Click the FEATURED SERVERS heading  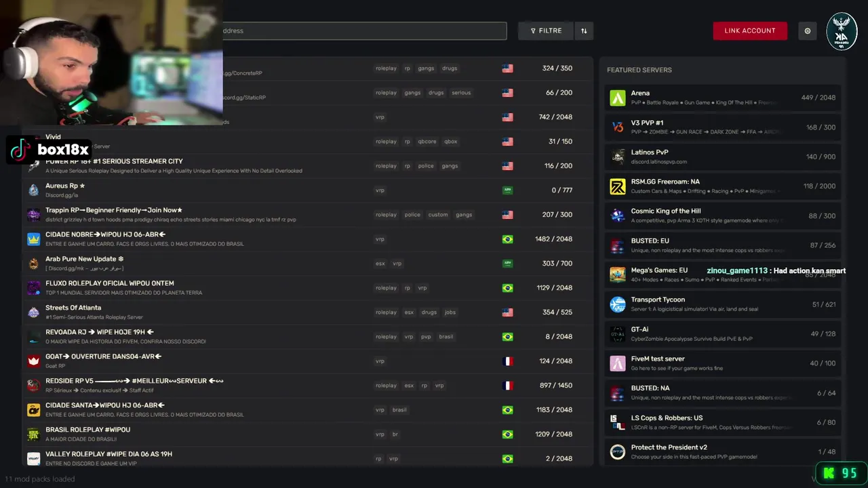(639, 70)
